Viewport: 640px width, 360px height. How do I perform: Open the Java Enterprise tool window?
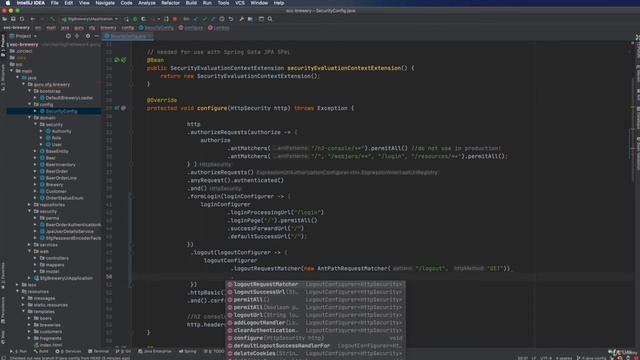tap(155, 351)
